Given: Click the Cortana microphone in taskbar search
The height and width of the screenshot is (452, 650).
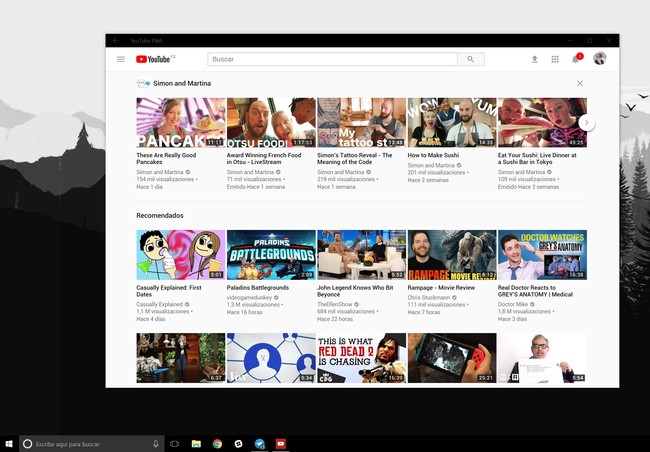Looking at the screenshot, I should pos(155,443).
